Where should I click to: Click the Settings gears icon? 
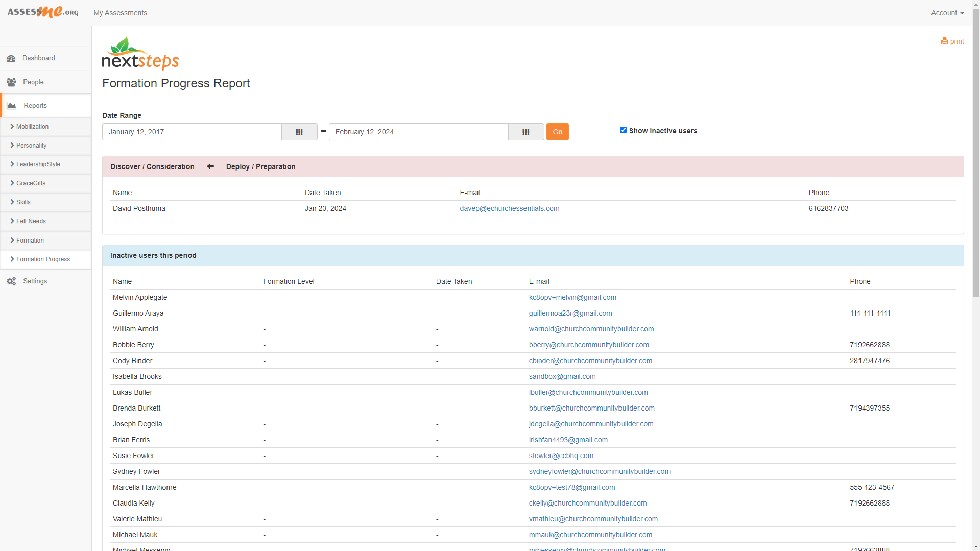pos(11,281)
